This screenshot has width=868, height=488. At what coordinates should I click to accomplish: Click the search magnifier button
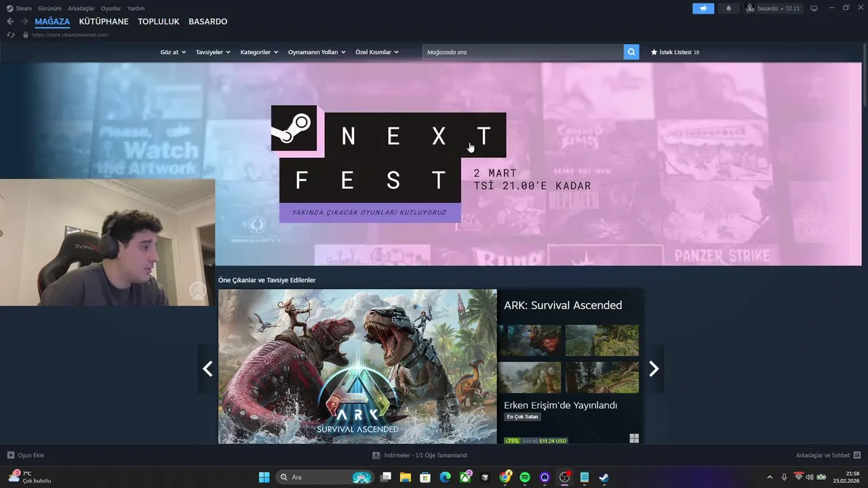(631, 52)
